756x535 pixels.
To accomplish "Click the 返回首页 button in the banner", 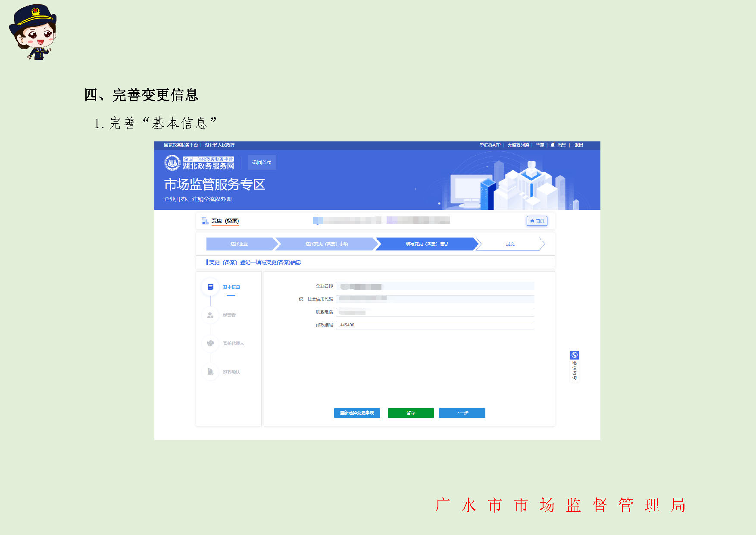I will point(262,163).
